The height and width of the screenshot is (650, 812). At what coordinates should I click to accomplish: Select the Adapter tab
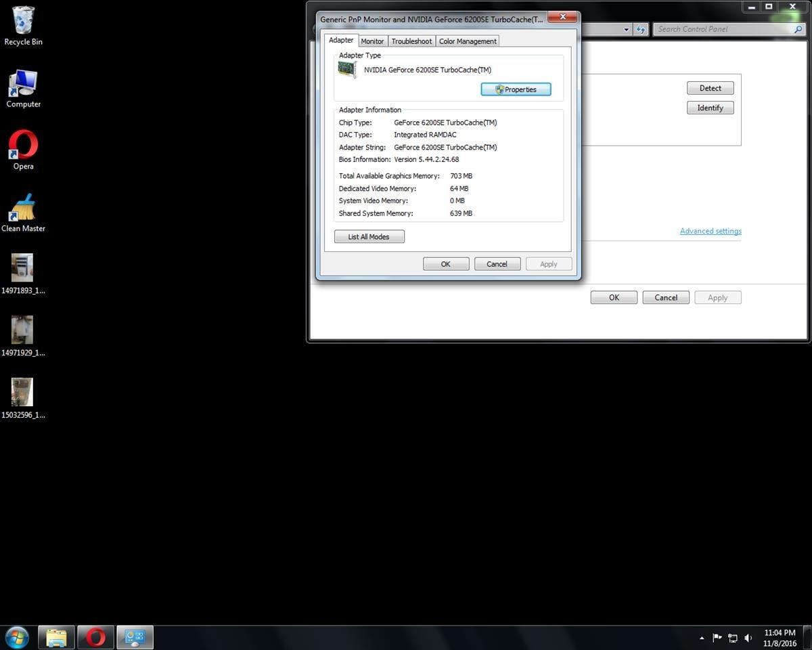341,40
